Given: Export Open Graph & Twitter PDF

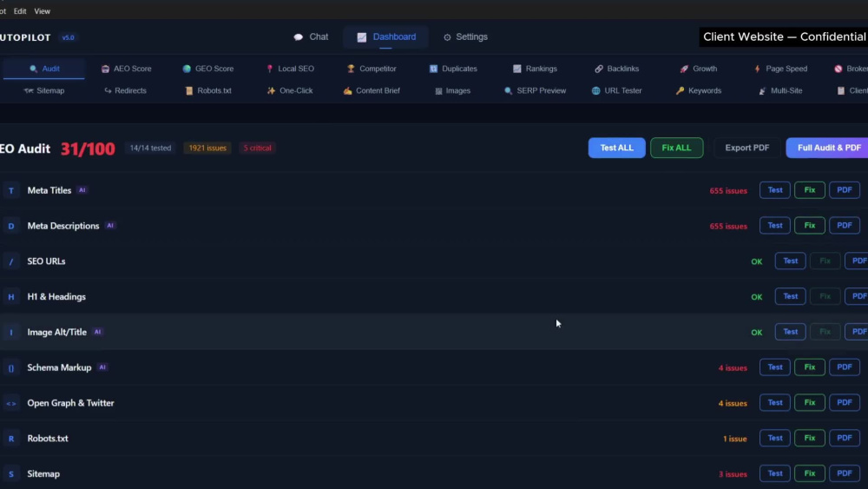Looking at the screenshot, I should click(x=845, y=403).
